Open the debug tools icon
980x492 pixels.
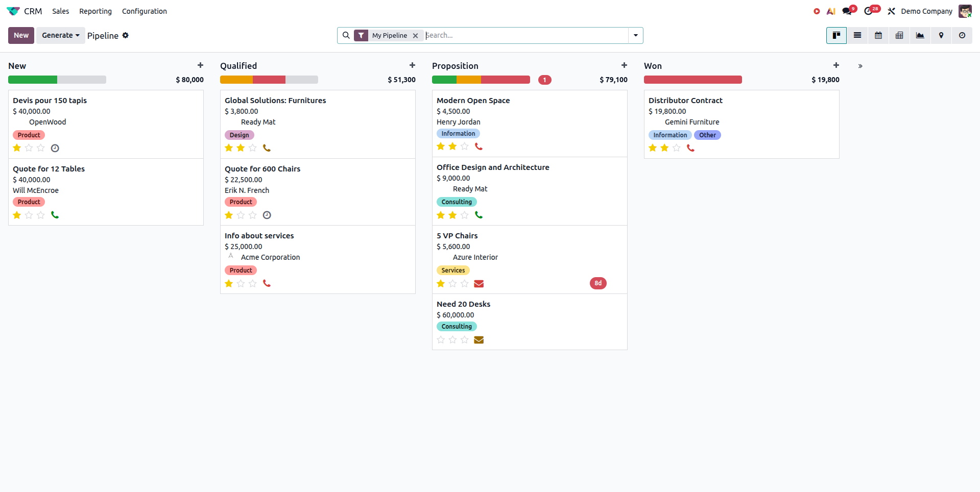[892, 11]
